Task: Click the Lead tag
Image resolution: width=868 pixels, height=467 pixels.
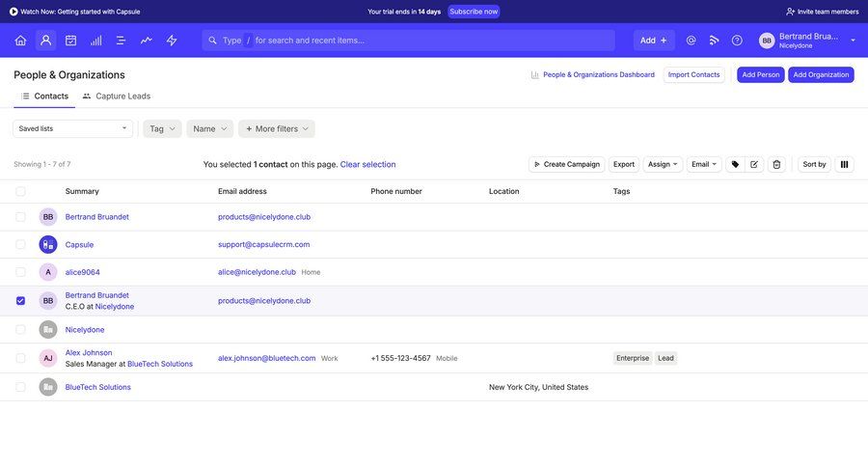Action: 665,358
